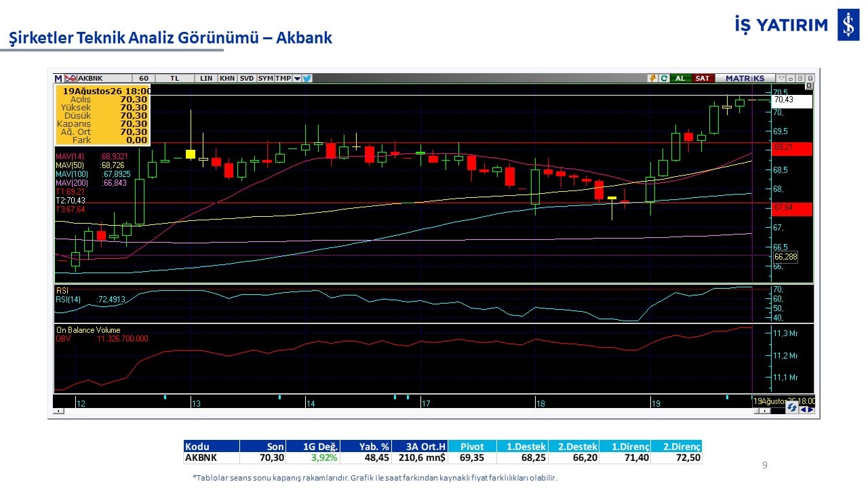Viewport: 868px width, 488px height.
Task: Click the red 69,21 price level tag
Action: (x=792, y=148)
